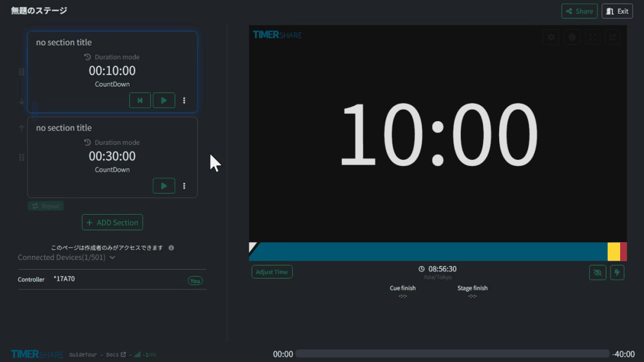The width and height of the screenshot is (644, 362).
Task: Click the ADD Section button
Action: (x=112, y=222)
